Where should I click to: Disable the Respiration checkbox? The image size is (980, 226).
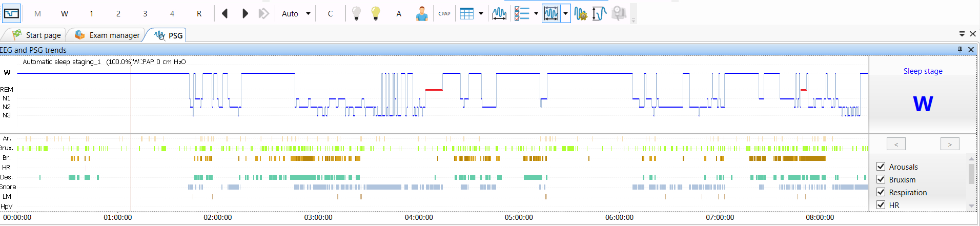pyautogui.click(x=881, y=192)
